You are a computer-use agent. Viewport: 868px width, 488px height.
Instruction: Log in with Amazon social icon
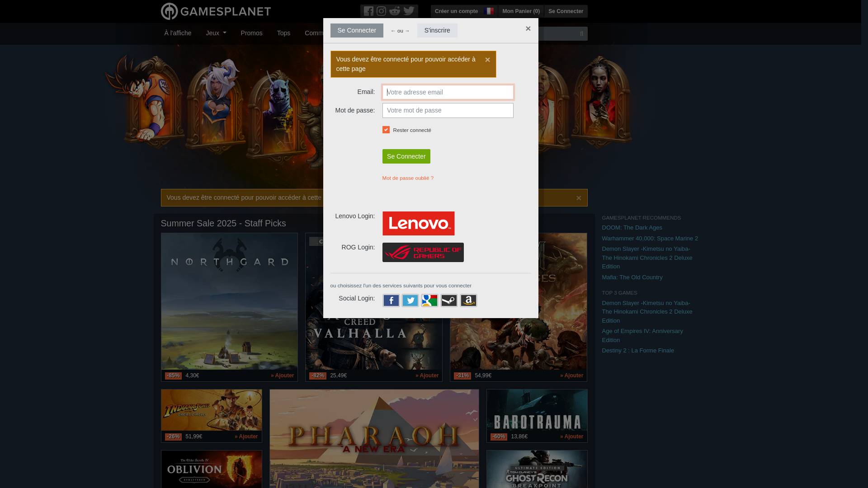(468, 300)
